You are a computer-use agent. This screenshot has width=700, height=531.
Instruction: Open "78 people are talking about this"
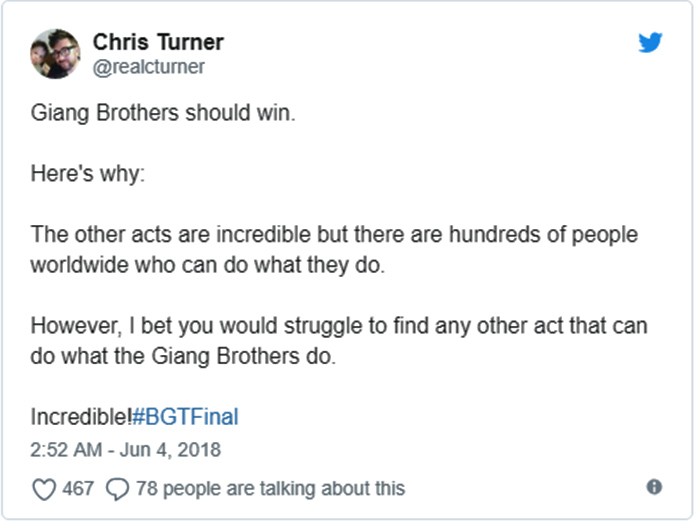coord(270,488)
